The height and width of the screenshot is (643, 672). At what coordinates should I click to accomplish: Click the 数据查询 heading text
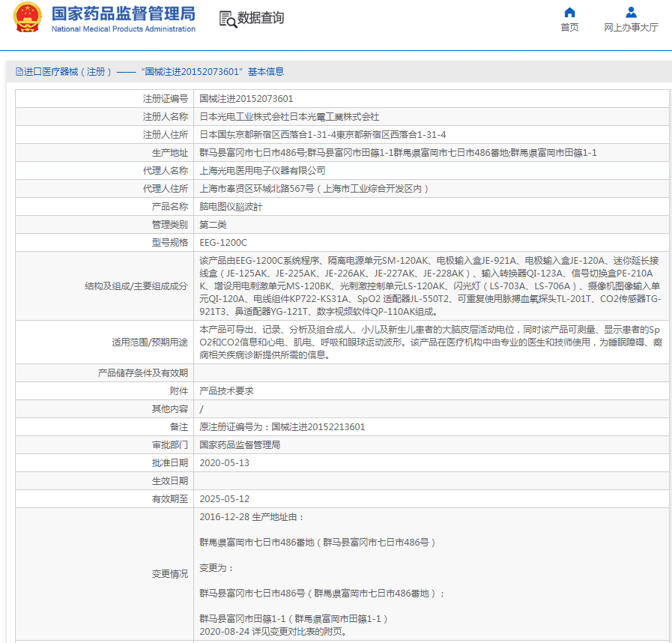pos(261,19)
